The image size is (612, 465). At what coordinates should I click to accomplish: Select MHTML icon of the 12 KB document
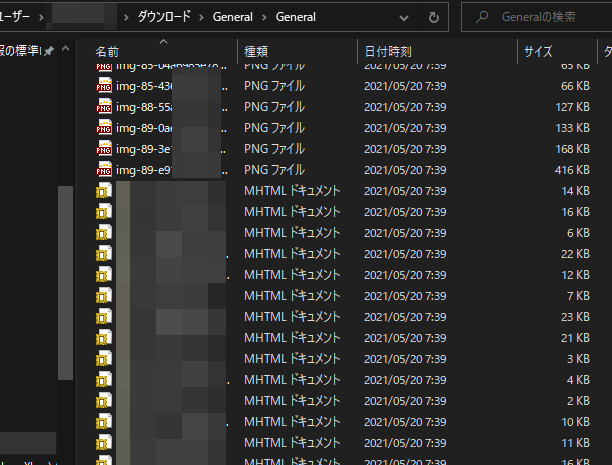pyautogui.click(x=104, y=275)
